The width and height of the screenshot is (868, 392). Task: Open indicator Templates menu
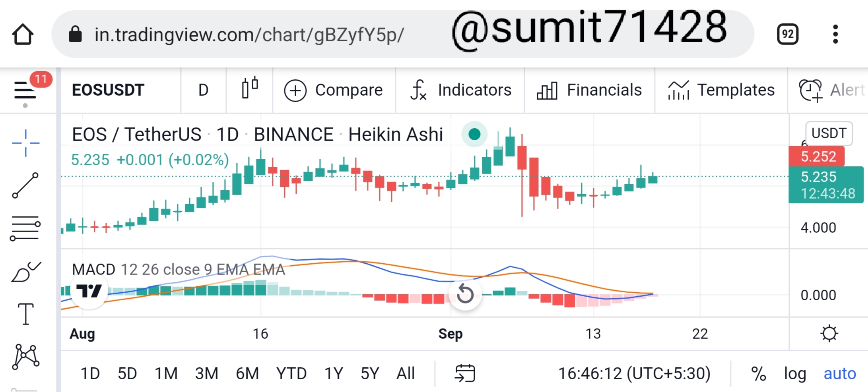pyautogui.click(x=721, y=90)
